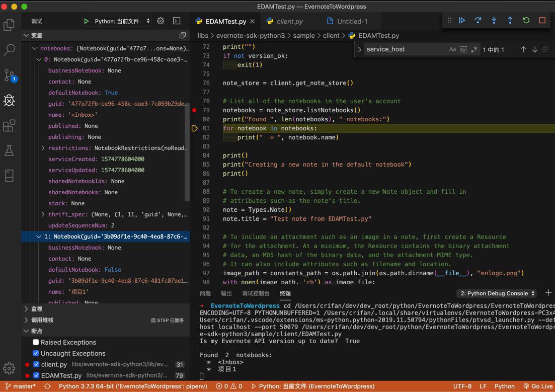Enable the Raised Exceptions breakpoint
The width and height of the screenshot is (555, 392).
pyautogui.click(x=36, y=342)
